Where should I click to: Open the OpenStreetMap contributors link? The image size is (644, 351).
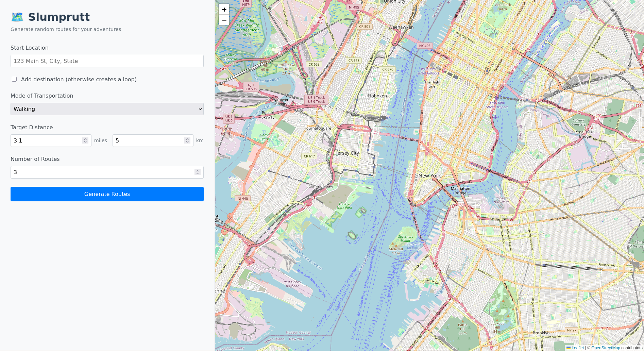pos(606,348)
